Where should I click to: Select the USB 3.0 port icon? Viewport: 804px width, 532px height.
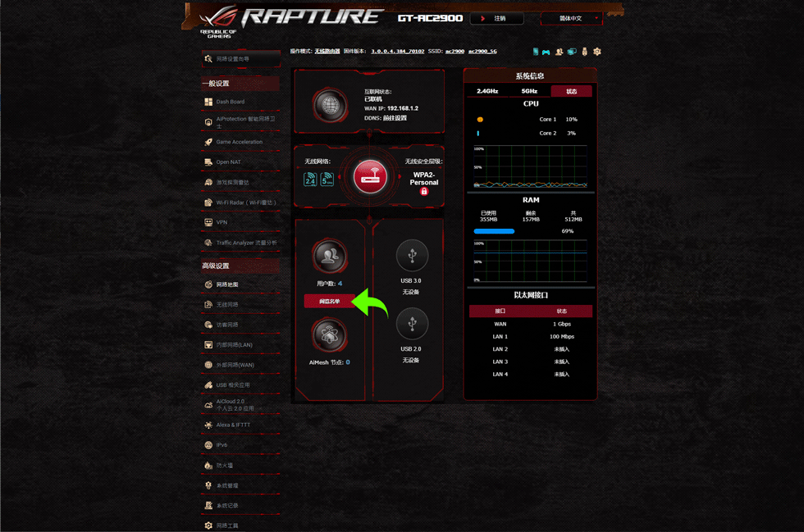click(x=412, y=255)
